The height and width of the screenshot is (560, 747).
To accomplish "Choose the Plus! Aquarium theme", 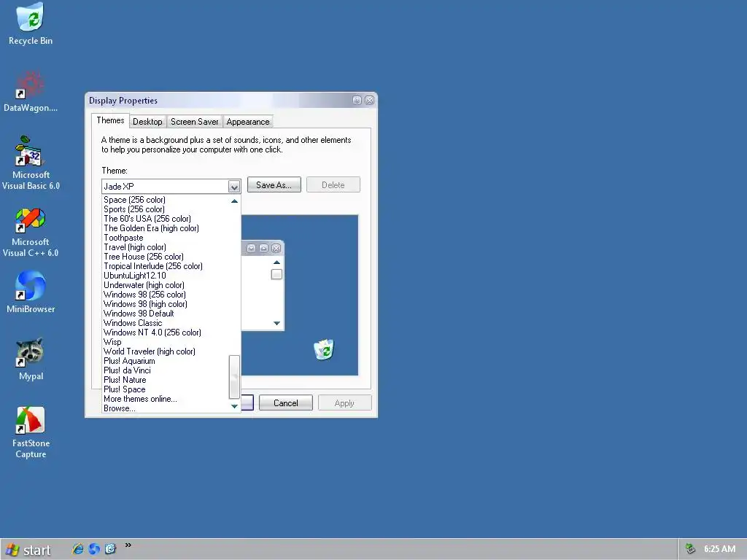I will tap(166, 361).
